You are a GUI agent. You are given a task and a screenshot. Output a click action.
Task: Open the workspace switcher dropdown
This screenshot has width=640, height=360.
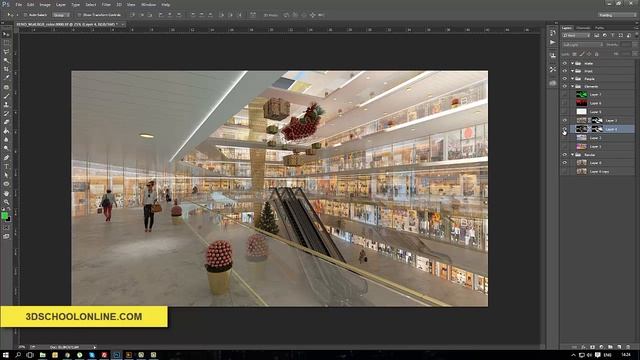point(617,15)
